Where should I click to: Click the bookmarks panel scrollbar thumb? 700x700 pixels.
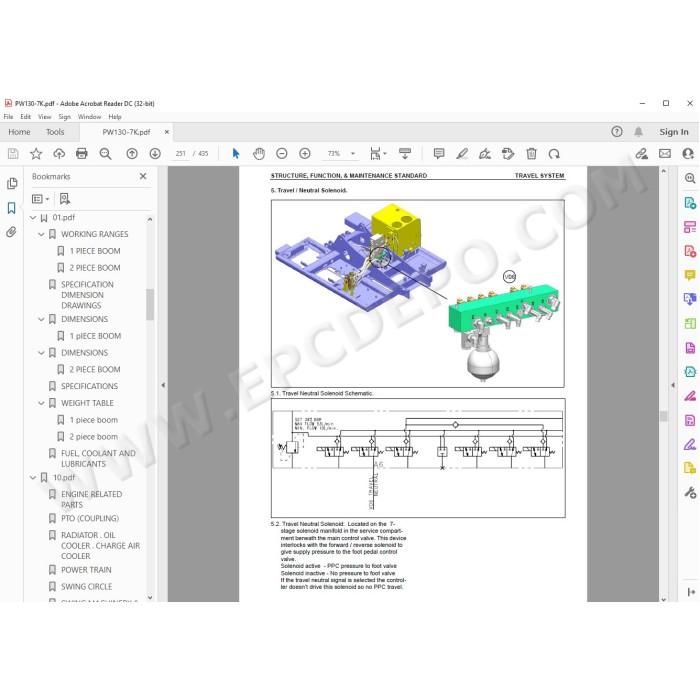[150, 304]
